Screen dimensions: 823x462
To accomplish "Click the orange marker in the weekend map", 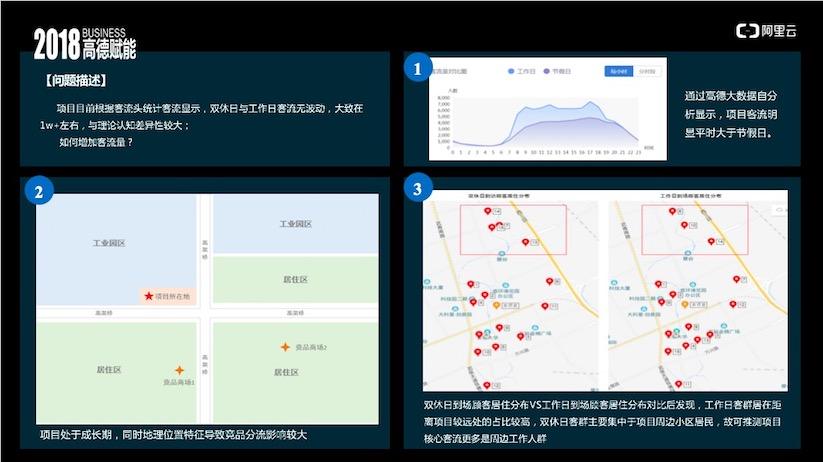I will point(496,304).
